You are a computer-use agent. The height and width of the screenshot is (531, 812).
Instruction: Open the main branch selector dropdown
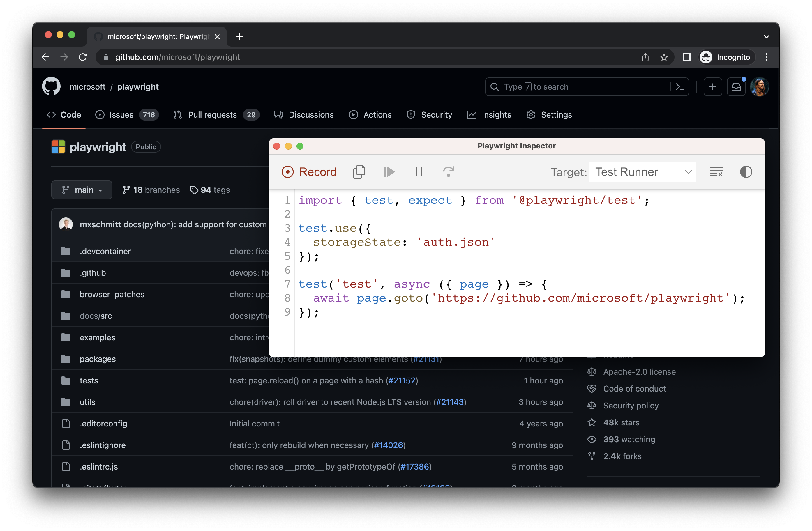[x=82, y=190]
